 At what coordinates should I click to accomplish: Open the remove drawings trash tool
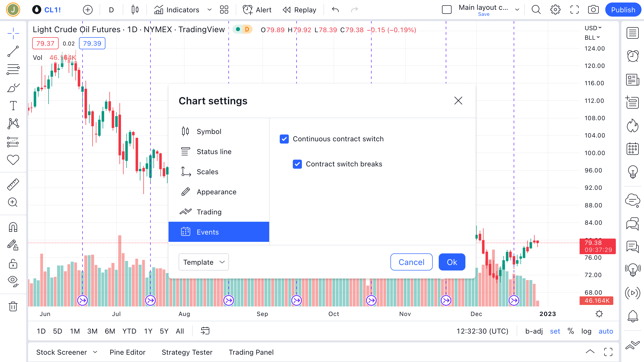(x=13, y=306)
